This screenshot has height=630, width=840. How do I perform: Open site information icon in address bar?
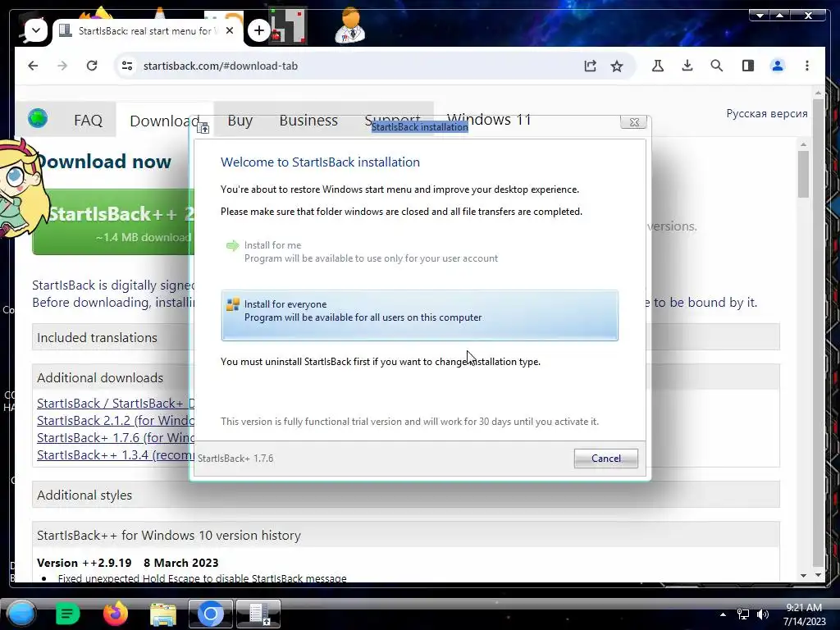127,66
